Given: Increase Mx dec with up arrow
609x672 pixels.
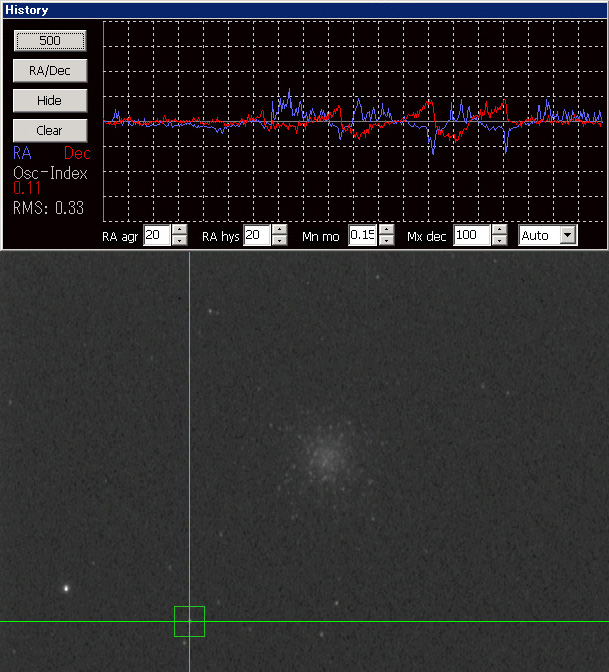Looking at the screenshot, I should 499,230.
